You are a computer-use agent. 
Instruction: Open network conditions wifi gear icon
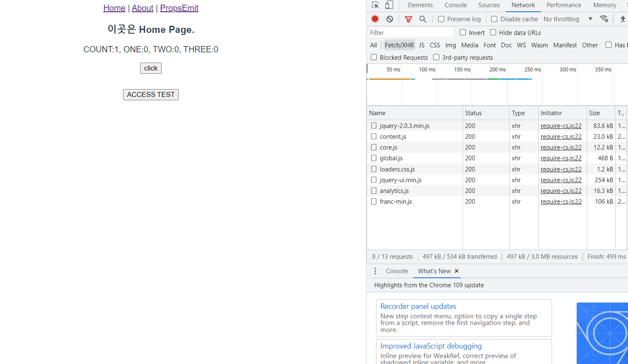tap(604, 19)
